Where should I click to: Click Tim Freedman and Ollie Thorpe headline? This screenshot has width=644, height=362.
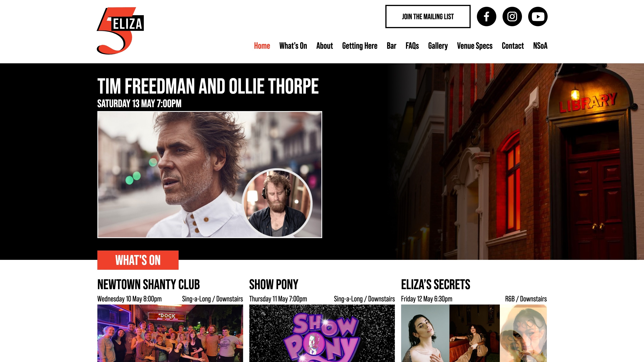208,86
